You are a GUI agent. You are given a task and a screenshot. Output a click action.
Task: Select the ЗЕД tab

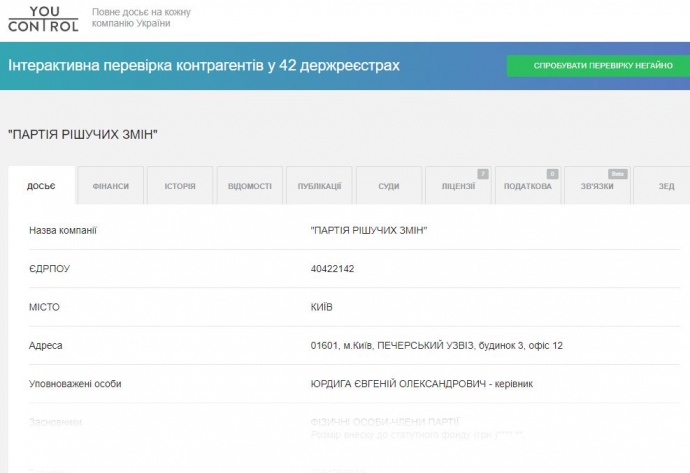[x=666, y=187]
